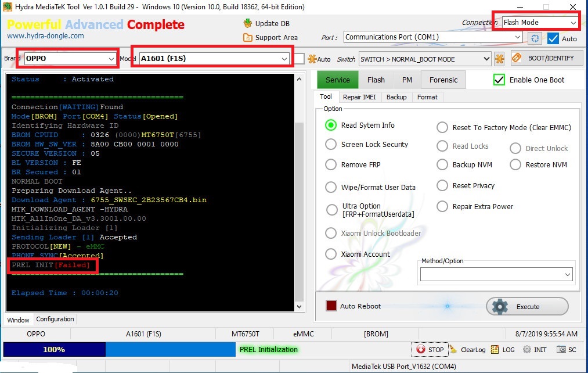Toggle the empty checkbox next to Model

coord(300,59)
